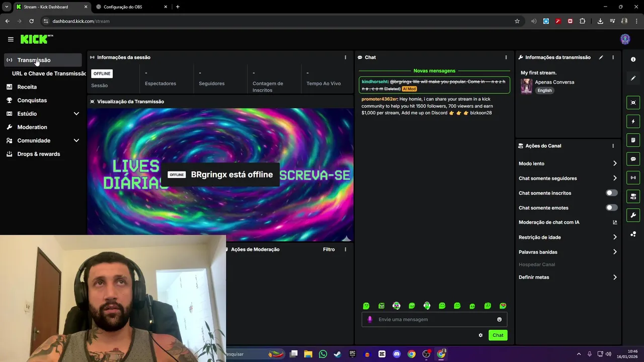Viewport: 644px width, 362px height.
Task: Bookmark the page with the star icon
Action: click(517, 21)
